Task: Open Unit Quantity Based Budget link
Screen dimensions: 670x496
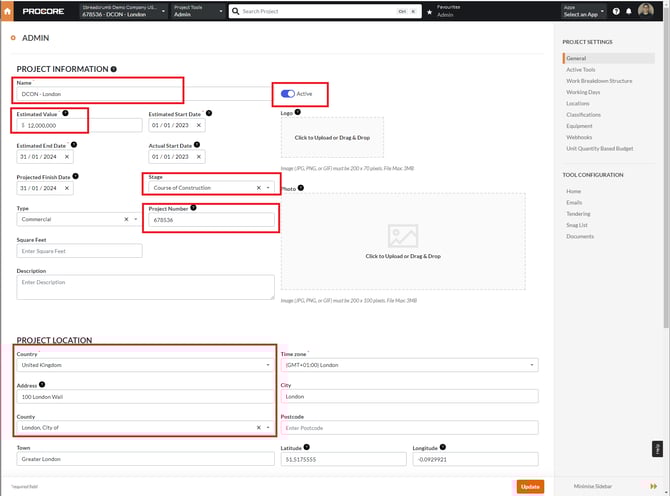Action: pyautogui.click(x=600, y=149)
